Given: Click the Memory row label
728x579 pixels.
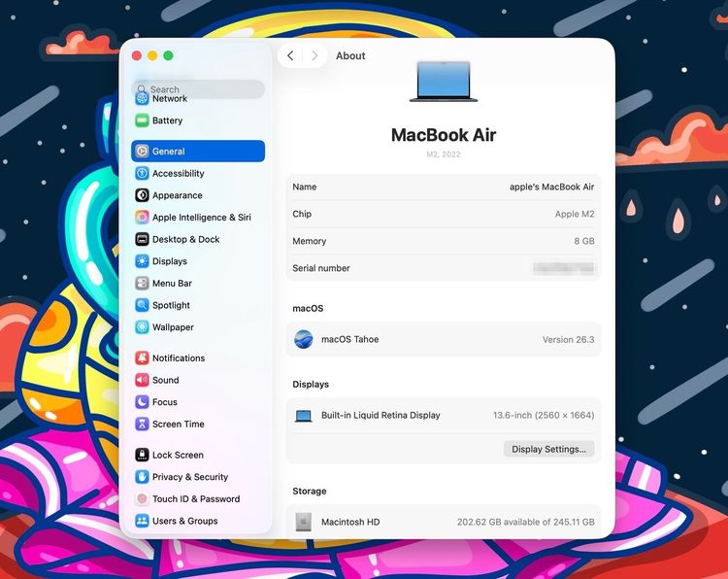Looking at the screenshot, I should [x=310, y=241].
